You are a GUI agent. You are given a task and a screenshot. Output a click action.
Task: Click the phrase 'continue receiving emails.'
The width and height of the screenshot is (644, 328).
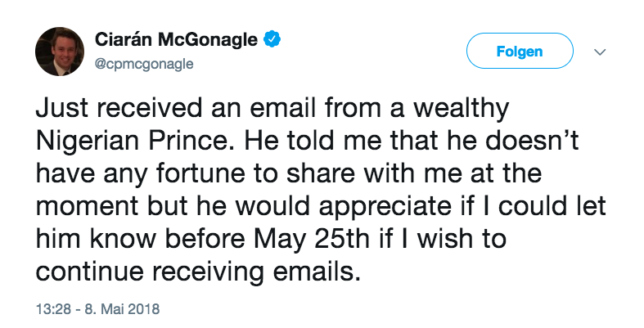[198, 272]
